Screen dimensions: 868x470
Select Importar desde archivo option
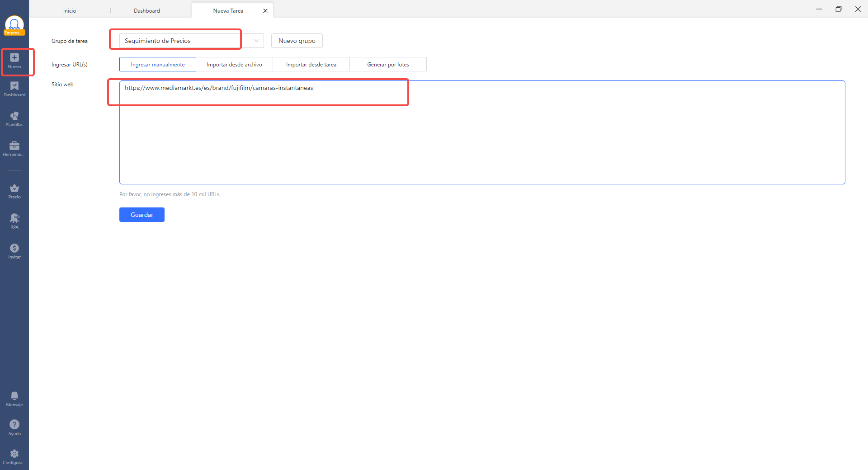pos(234,65)
